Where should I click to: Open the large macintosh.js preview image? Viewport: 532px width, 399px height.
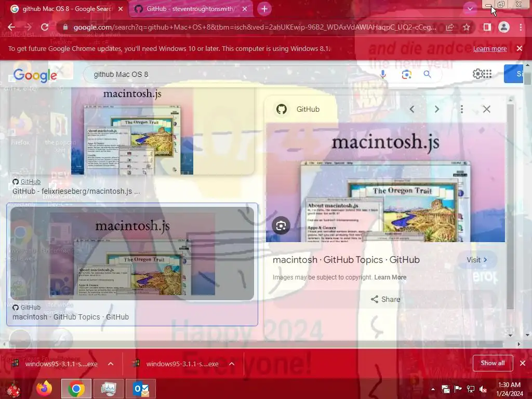coord(385,182)
